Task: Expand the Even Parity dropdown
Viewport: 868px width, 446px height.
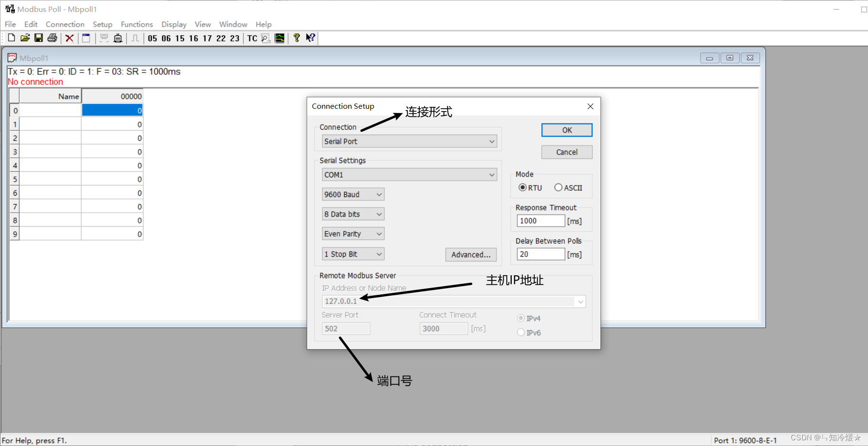Action: [x=353, y=234]
